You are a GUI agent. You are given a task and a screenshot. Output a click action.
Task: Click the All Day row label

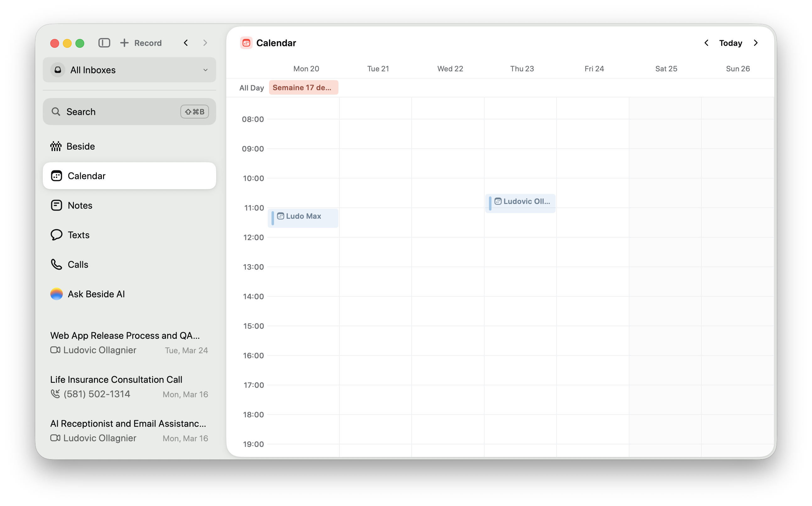pos(252,88)
